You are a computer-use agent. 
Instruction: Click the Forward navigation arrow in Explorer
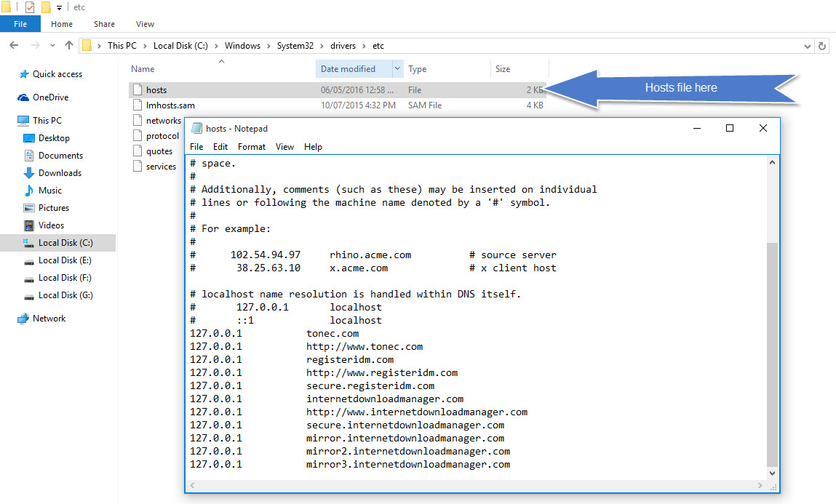coord(35,46)
